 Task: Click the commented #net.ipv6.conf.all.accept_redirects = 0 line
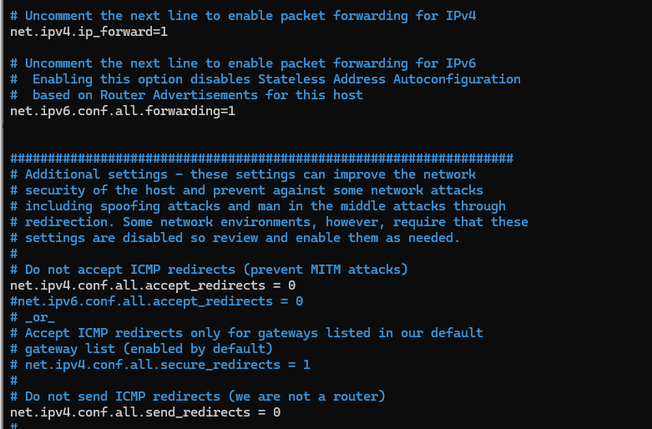coord(156,300)
